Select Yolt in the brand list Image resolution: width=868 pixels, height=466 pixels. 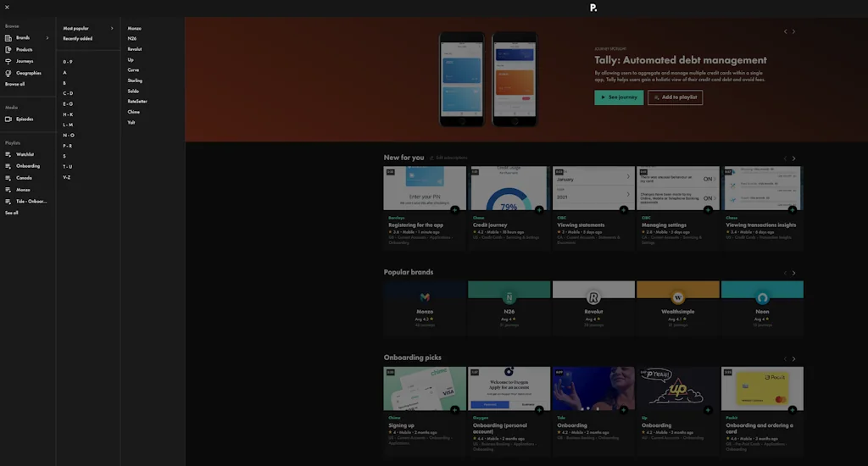131,122
